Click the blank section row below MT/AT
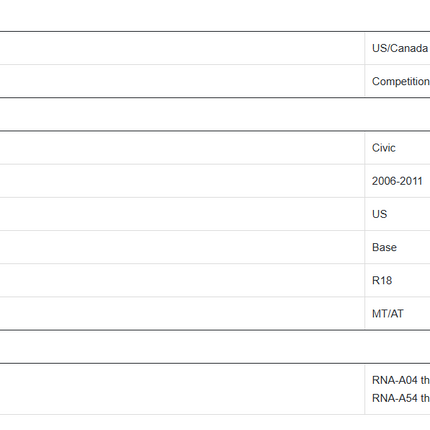The height and width of the screenshot is (430, 430). pyautogui.click(x=215, y=347)
